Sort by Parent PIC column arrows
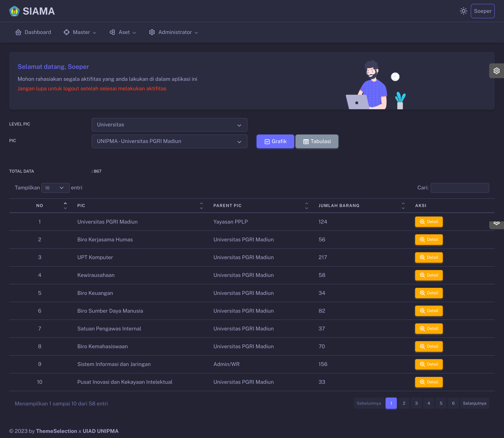Image resolution: width=504 pixels, height=438 pixels. coord(306,206)
